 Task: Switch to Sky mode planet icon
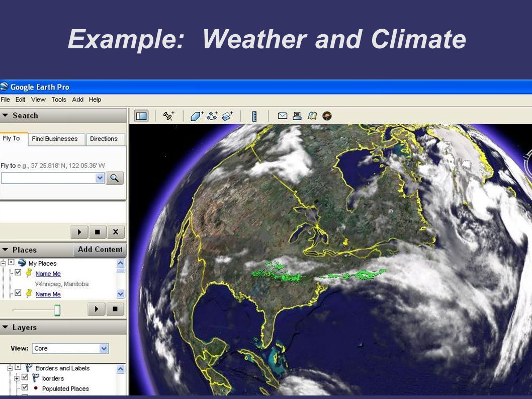click(327, 116)
